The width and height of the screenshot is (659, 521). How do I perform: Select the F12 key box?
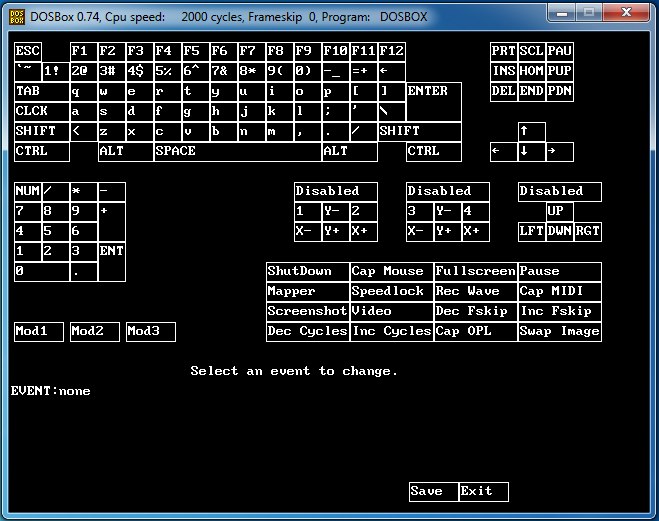[392, 51]
